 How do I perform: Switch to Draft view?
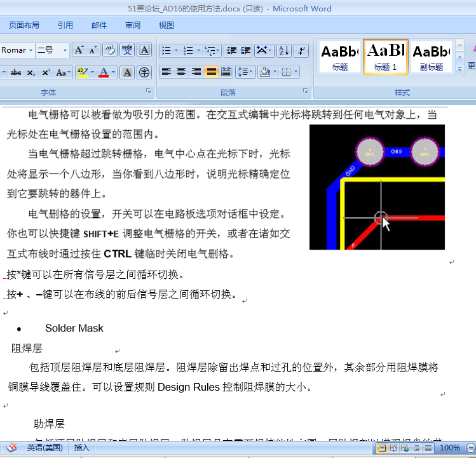click(428, 448)
